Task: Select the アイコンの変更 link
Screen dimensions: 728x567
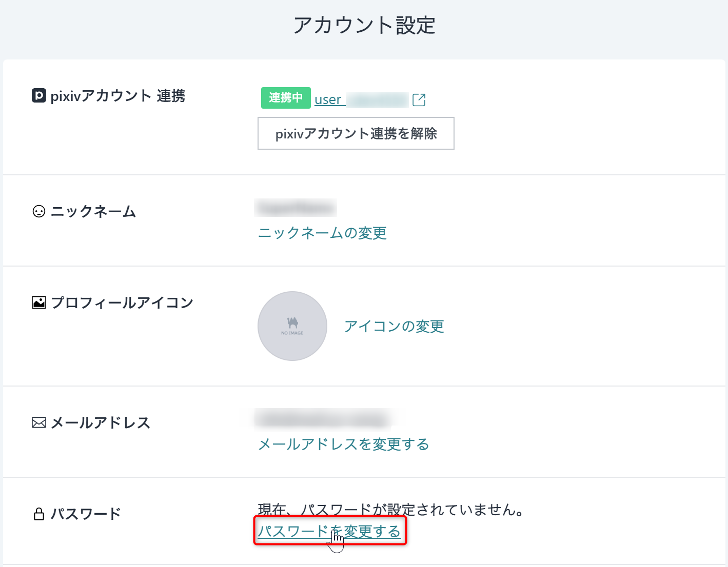Action: [394, 326]
